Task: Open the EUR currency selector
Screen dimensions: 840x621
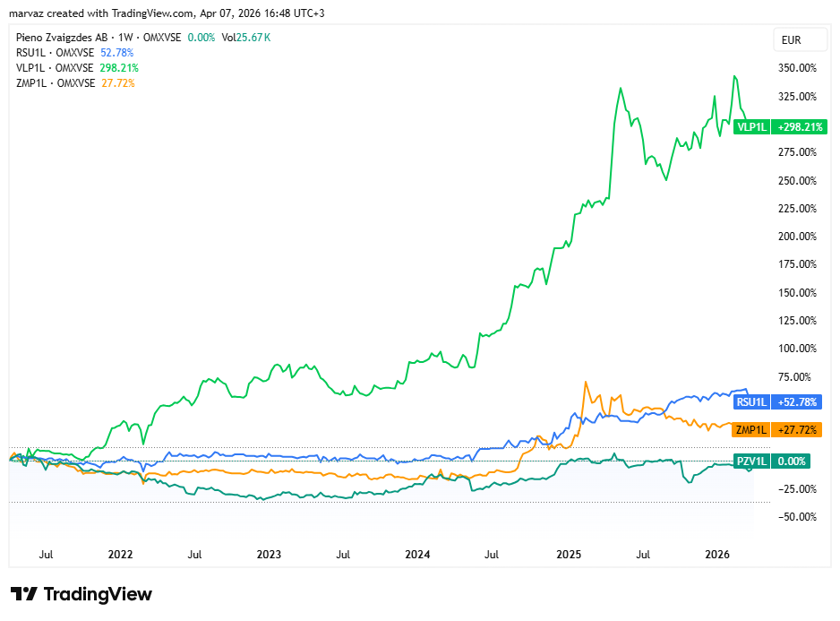Action: (791, 40)
